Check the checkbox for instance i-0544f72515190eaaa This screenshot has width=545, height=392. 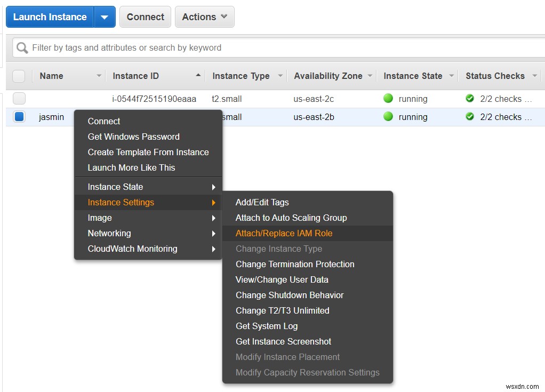pos(19,98)
